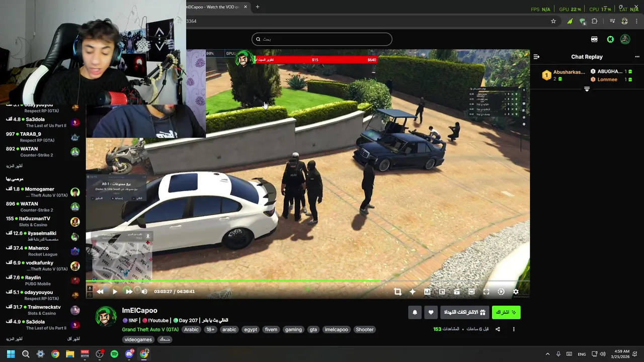The height and width of the screenshot is (362, 644).
Task: Toggle theater mode in the player
Action: [471, 292]
